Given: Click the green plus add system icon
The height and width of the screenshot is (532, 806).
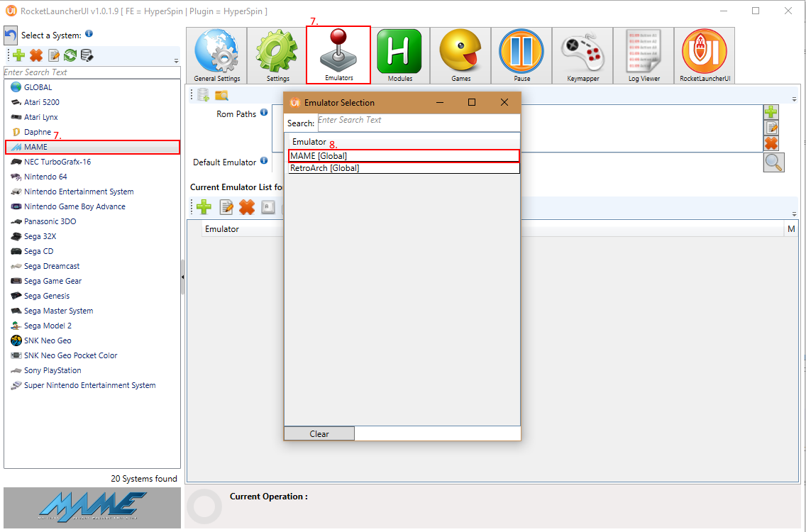Looking at the screenshot, I should [19, 55].
